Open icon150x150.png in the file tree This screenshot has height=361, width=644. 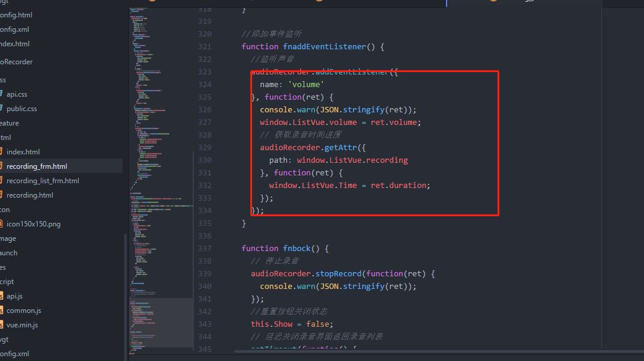(33, 224)
